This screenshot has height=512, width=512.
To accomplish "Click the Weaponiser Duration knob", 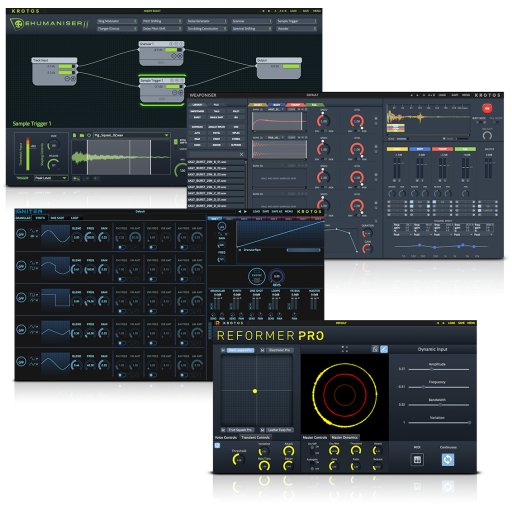I will tap(367, 234).
